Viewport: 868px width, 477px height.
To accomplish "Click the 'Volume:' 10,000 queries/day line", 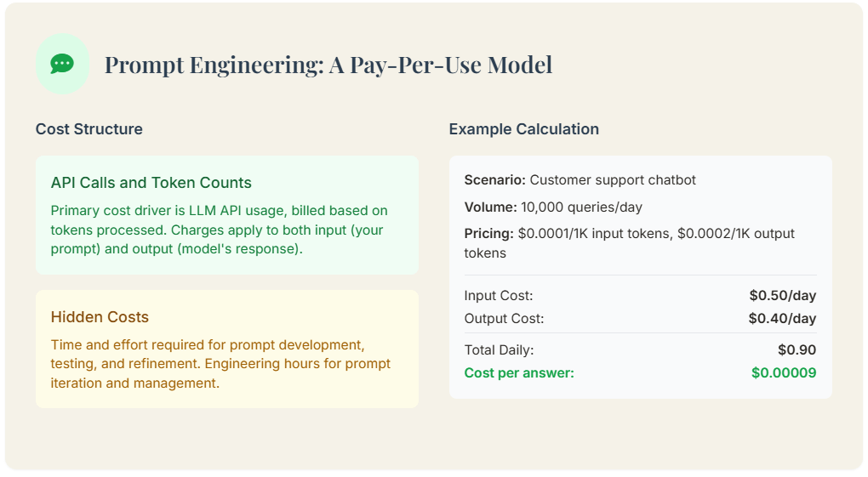I will [553, 207].
